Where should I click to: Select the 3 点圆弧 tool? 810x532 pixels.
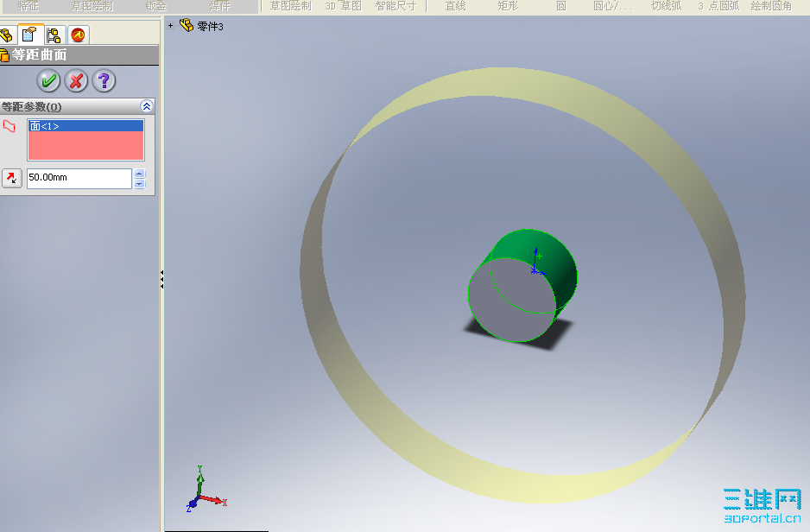(718, 6)
